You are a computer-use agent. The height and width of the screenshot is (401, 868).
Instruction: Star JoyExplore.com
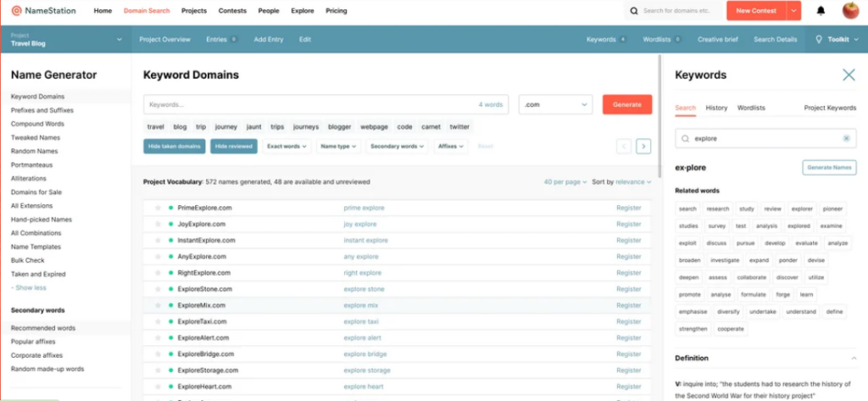158,225
